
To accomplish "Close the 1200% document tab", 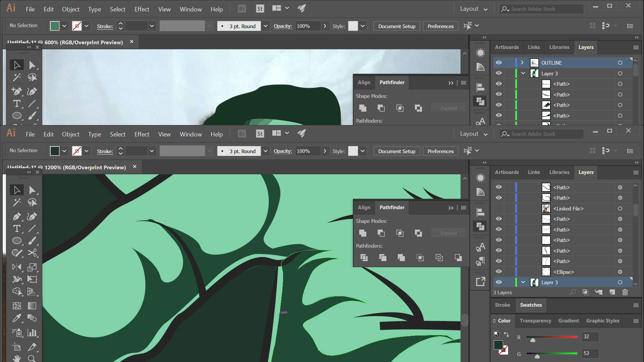I will pyautogui.click(x=135, y=167).
